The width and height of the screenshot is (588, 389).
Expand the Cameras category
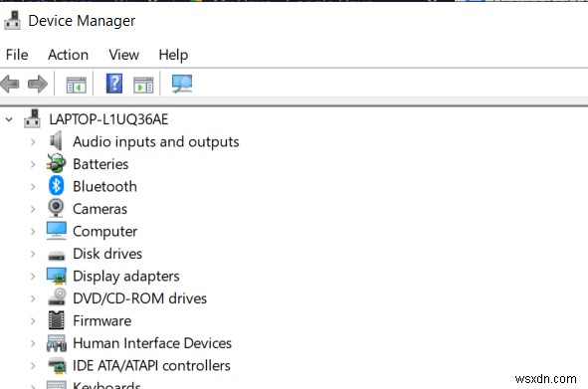coord(33,209)
